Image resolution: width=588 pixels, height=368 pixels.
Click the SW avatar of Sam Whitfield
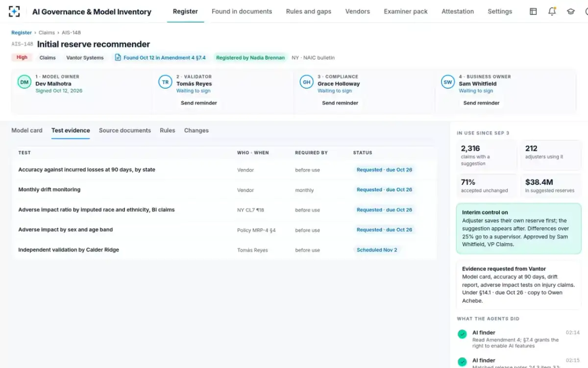point(448,82)
